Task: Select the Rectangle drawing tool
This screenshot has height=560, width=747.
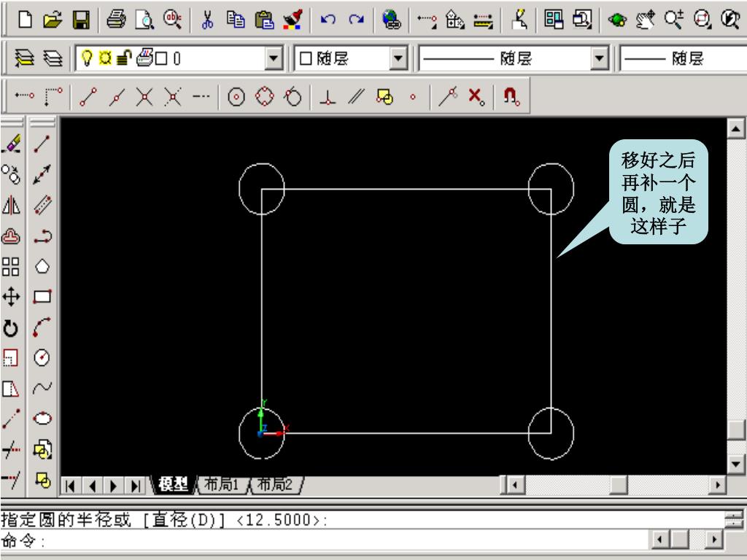Action: pos(42,297)
